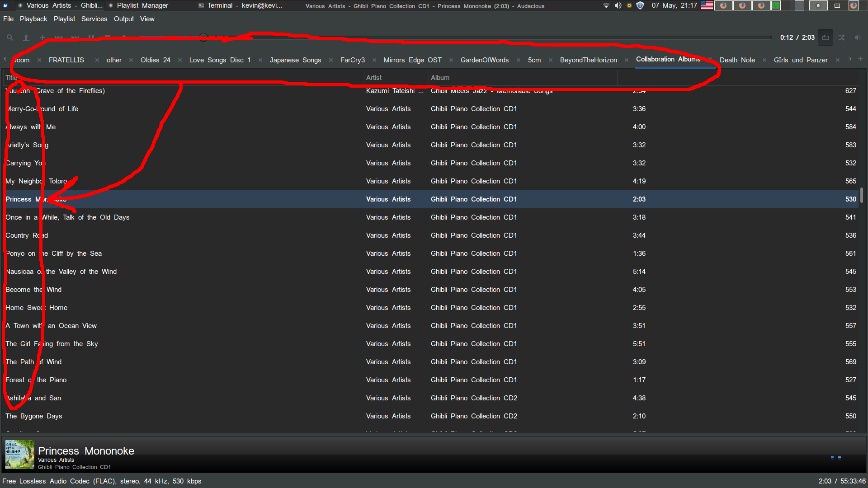The width and height of the screenshot is (868, 488).
Task: Click the elapsed time 0:12 / 2:03 display
Action: pyautogui.click(x=797, y=38)
